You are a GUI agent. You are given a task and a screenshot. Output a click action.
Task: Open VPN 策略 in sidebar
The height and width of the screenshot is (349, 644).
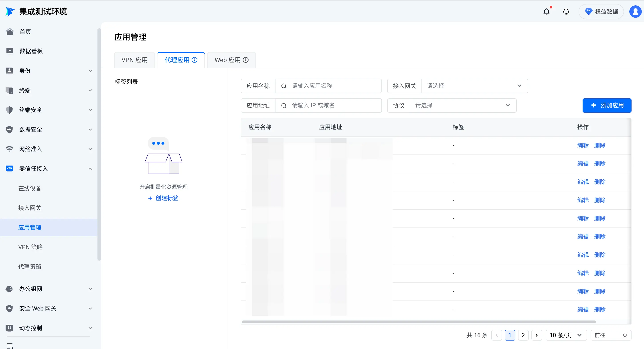point(30,247)
